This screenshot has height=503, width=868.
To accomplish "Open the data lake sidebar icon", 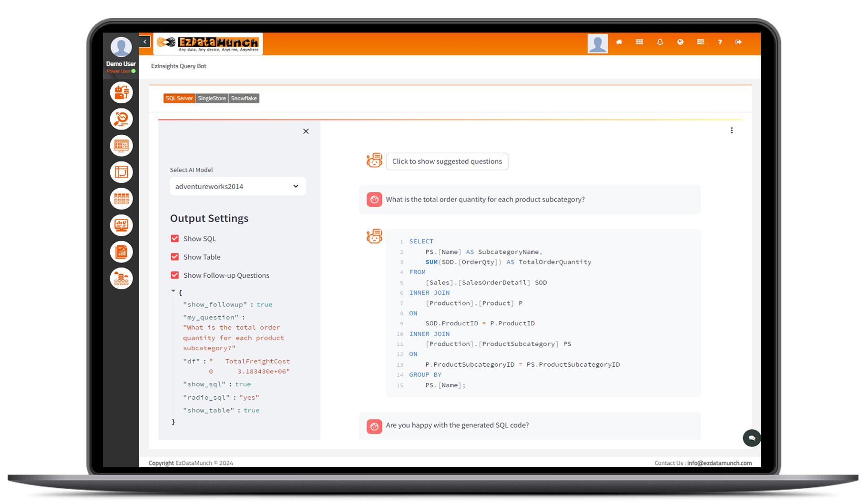I will pos(121,278).
